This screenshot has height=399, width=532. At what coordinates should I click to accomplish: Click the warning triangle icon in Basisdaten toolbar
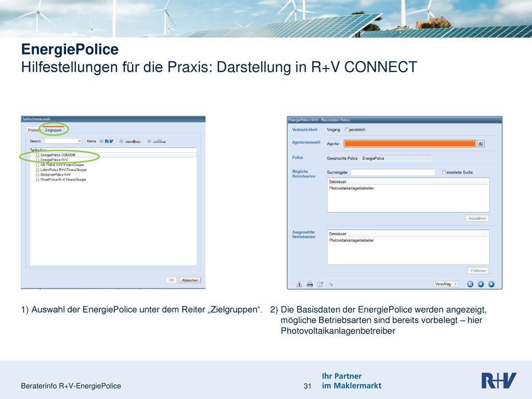coord(299,284)
